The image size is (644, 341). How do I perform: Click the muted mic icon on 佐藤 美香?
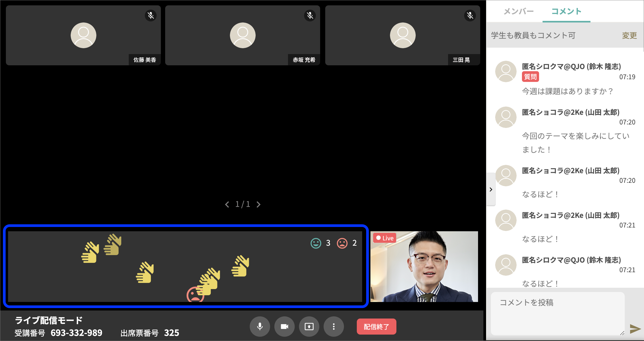[x=151, y=16]
